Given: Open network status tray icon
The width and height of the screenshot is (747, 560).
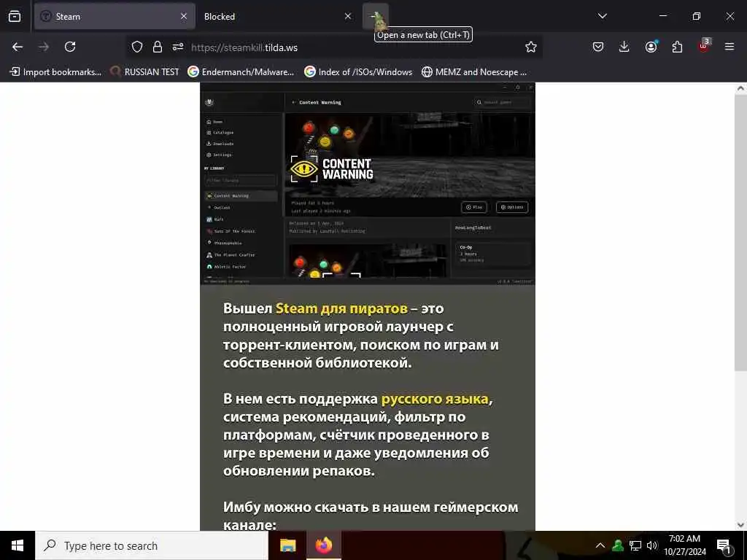Looking at the screenshot, I should click(635, 545).
